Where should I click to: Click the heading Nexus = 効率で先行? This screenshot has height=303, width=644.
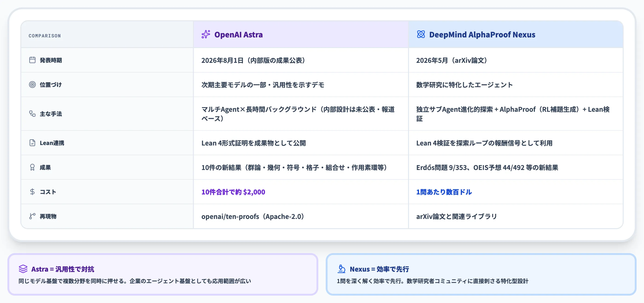379,269
